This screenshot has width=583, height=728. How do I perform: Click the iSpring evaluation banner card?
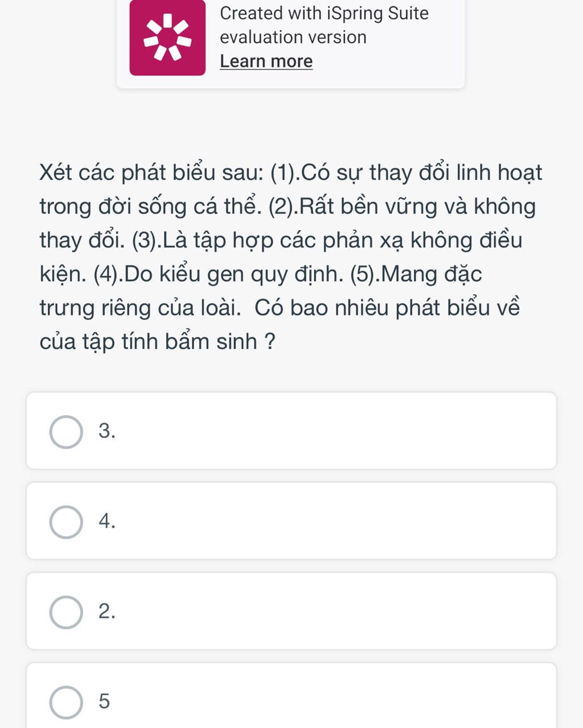click(x=291, y=44)
